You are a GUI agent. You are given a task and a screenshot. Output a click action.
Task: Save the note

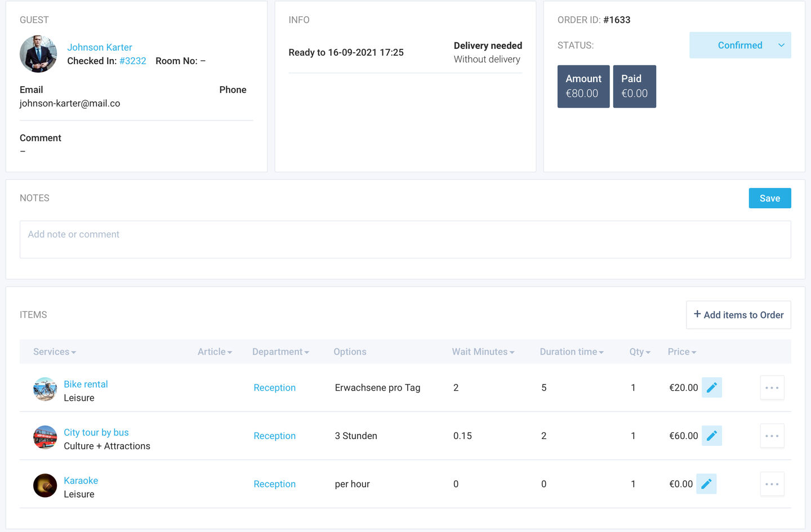(770, 198)
